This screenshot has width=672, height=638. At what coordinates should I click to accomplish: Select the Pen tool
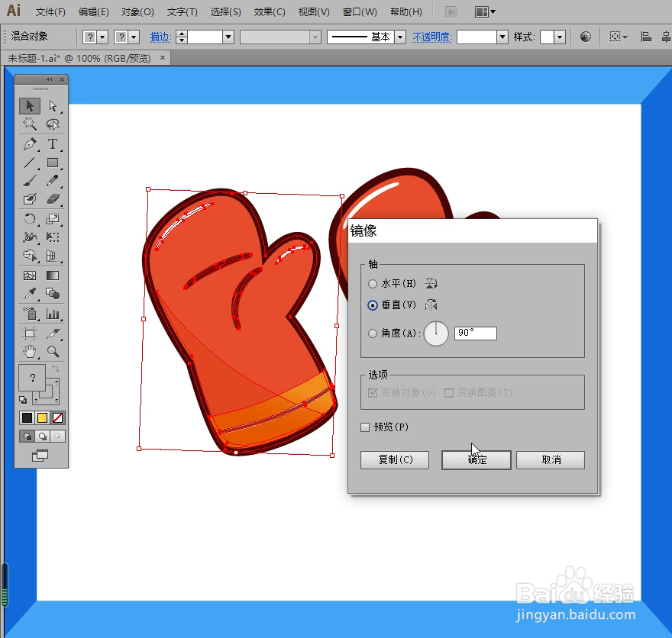(30, 144)
